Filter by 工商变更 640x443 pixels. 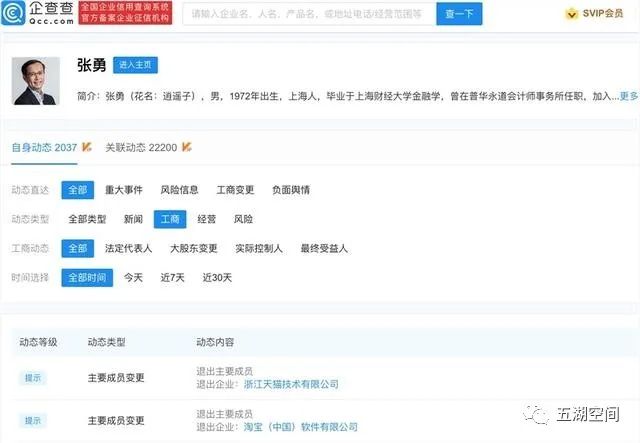235,190
